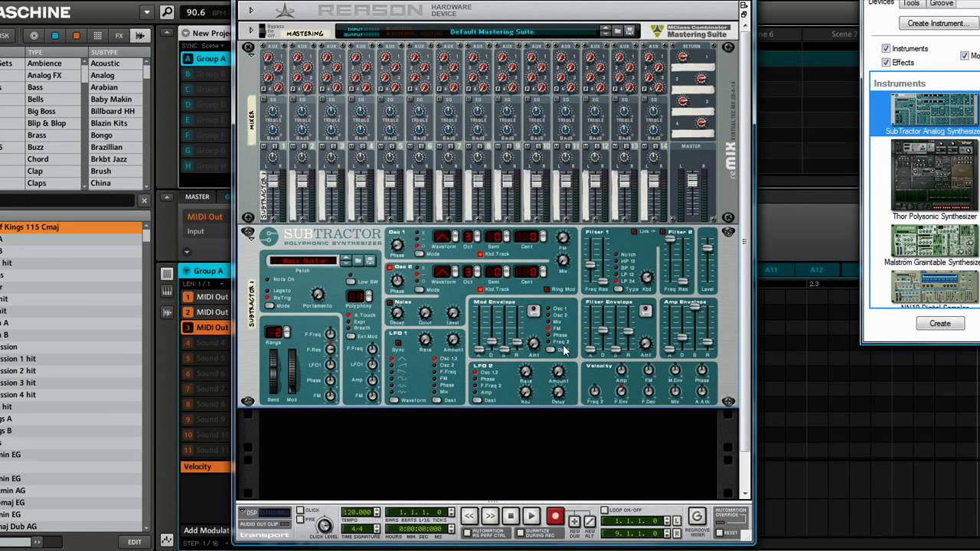The image size is (980, 551).
Task: Open the Maschine browser search magnifier
Action: click(x=167, y=12)
